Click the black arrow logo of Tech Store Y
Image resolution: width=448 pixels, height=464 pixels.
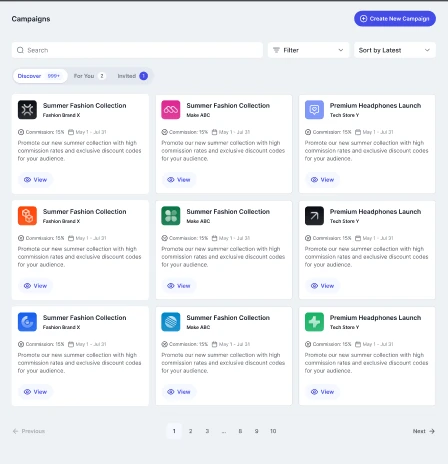(314, 216)
